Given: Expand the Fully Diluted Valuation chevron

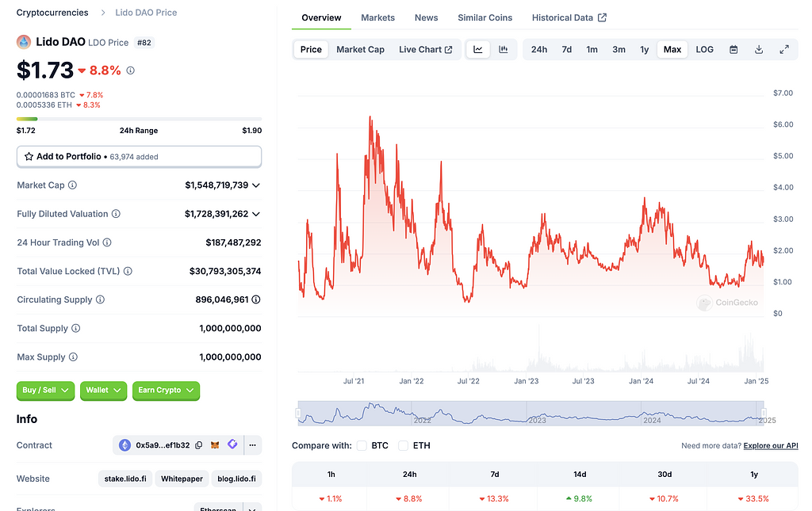Looking at the screenshot, I should (x=255, y=214).
